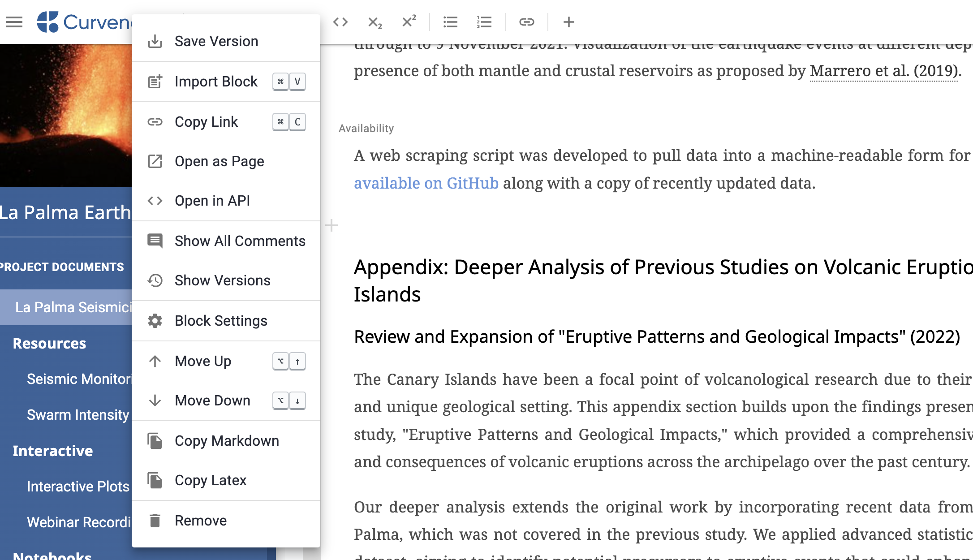Apply superscript formatting

point(409,22)
